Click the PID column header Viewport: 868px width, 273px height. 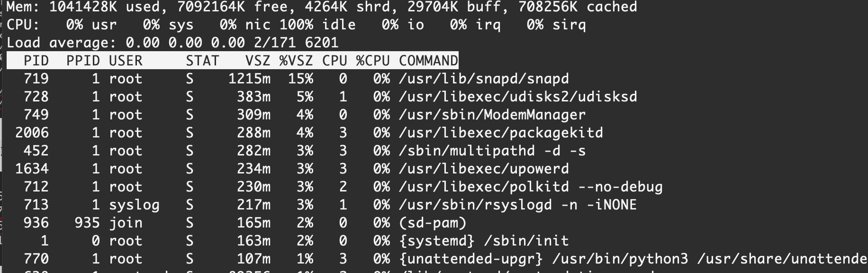(x=36, y=61)
